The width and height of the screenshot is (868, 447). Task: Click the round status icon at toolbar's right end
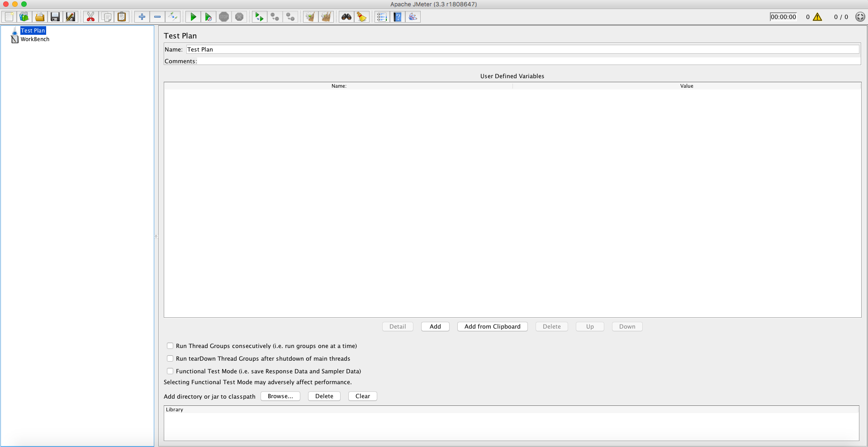pos(860,17)
